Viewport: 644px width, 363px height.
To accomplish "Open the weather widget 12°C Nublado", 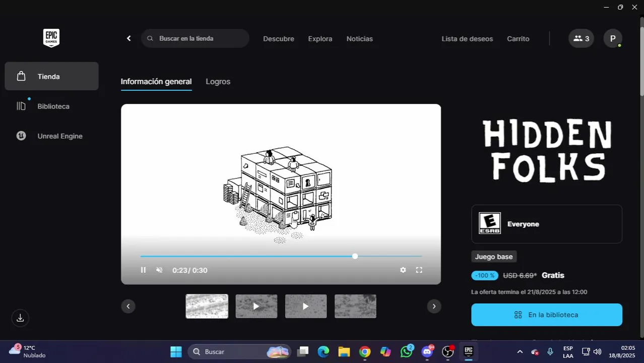I will (x=28, y=351).
